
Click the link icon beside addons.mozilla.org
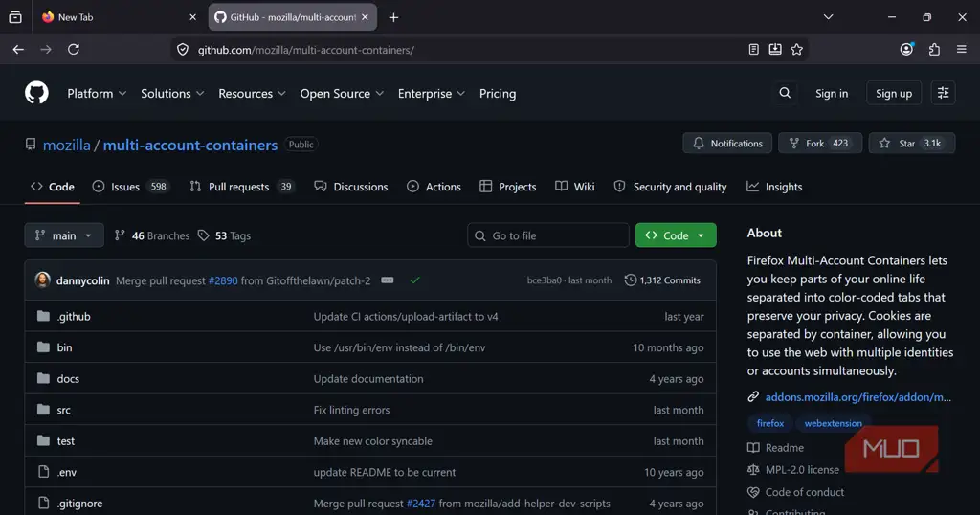[x=753, y=397]
